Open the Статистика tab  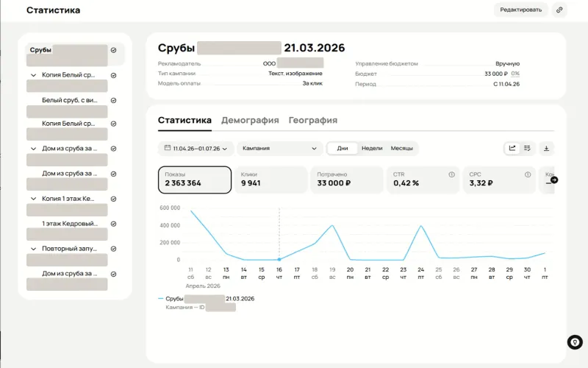pyautogui.click(x=184, y=120)
